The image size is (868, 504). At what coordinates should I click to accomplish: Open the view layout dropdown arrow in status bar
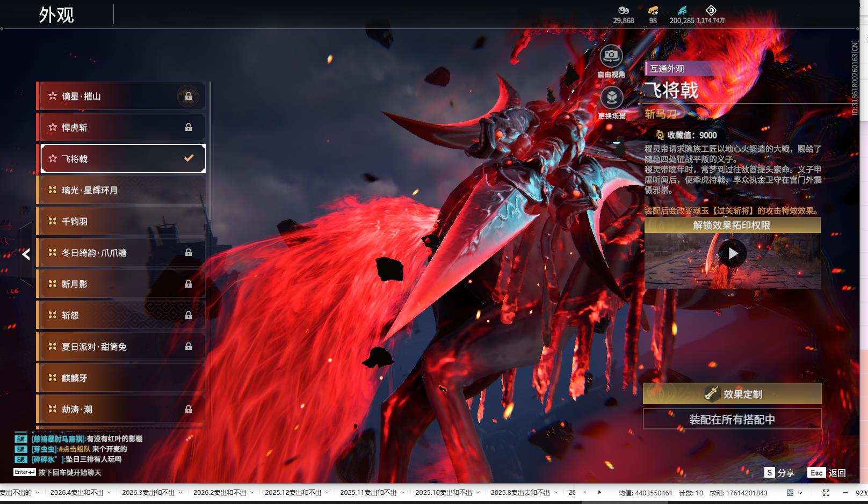click(x=800, y=493)
